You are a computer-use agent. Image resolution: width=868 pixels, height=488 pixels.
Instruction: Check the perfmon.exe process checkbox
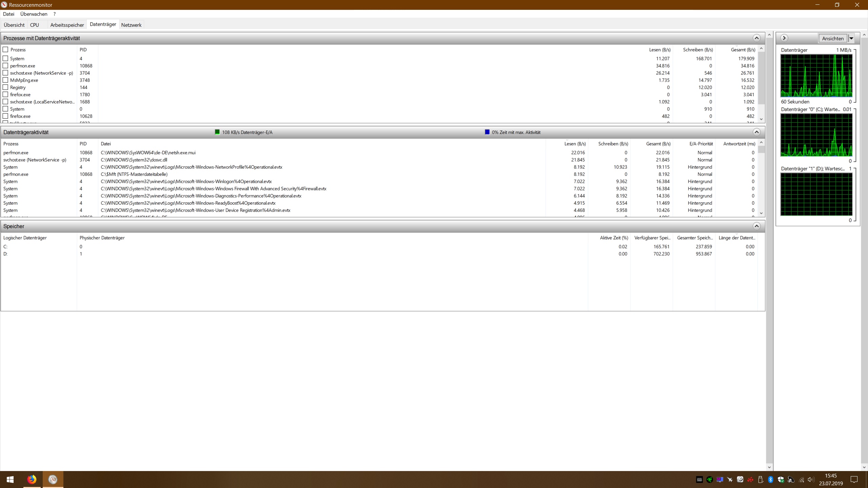(x=5, y=66)
